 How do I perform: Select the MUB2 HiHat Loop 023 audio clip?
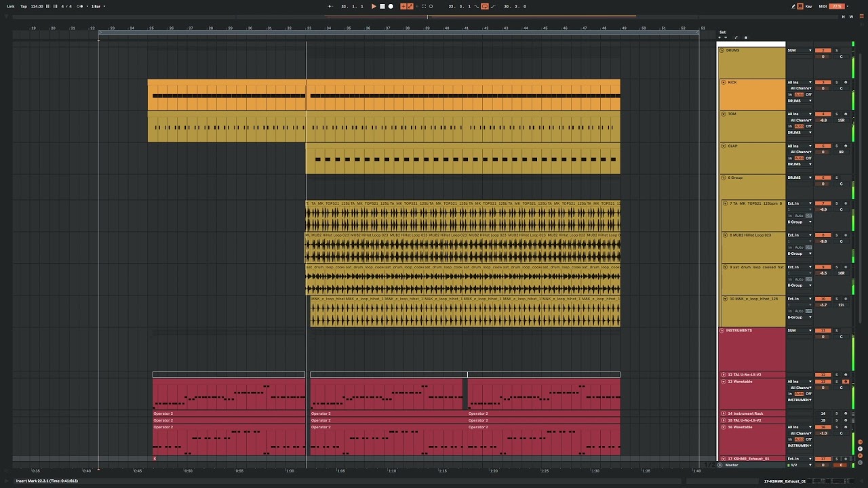pos(463,247)
